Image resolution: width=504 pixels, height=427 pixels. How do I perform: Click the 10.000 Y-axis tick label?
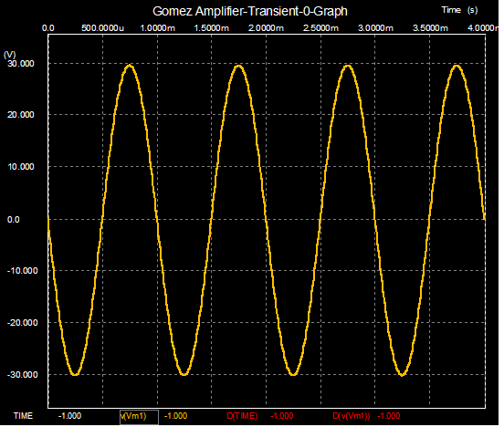pos(21,167)
